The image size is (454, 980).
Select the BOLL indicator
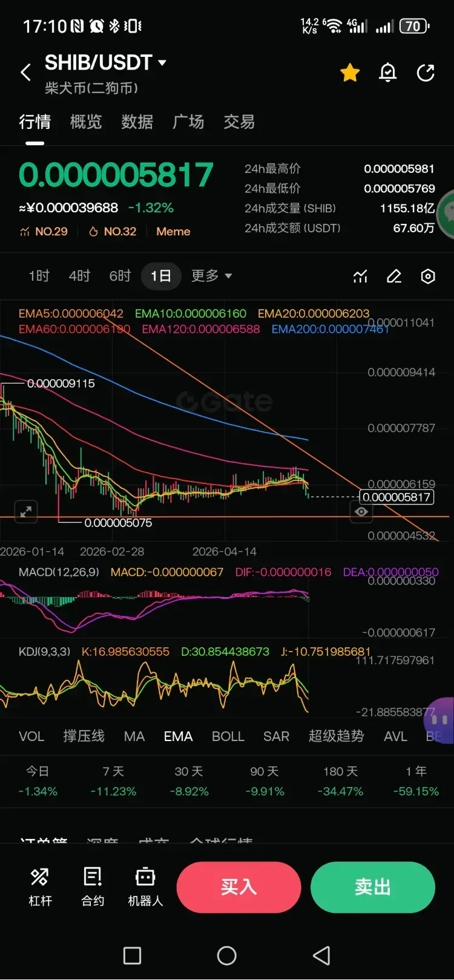[x=228, y=736]
